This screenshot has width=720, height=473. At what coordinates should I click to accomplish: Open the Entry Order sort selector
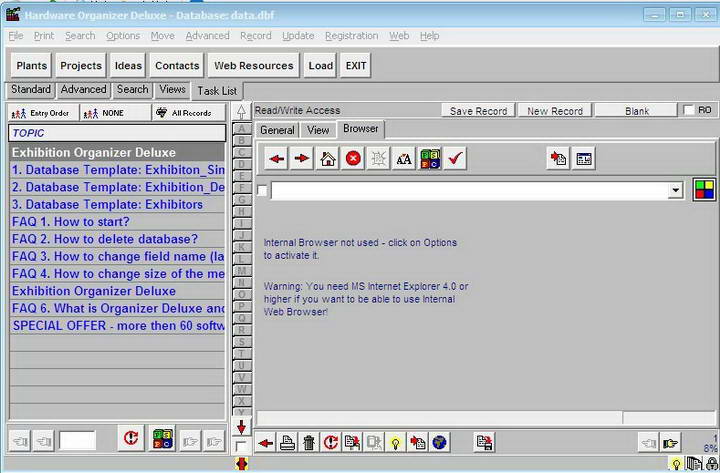(43, 113)
